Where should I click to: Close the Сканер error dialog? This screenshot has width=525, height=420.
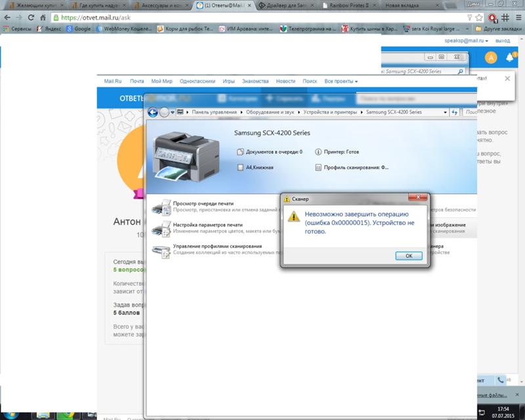pyautogui.click(x=417, y=198)
